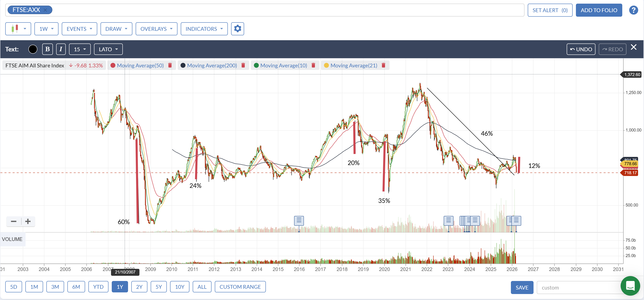Image resolution: width=644 pixels, height=300 pixels.
Task: Click the SAVE button
Action: [x=522, y=287]
